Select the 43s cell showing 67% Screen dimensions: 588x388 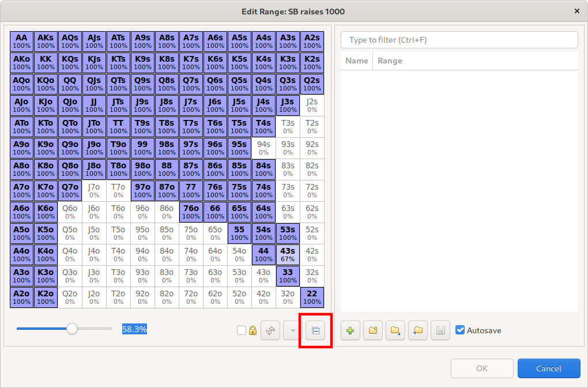pyautogui.click(x=288, y=255)
